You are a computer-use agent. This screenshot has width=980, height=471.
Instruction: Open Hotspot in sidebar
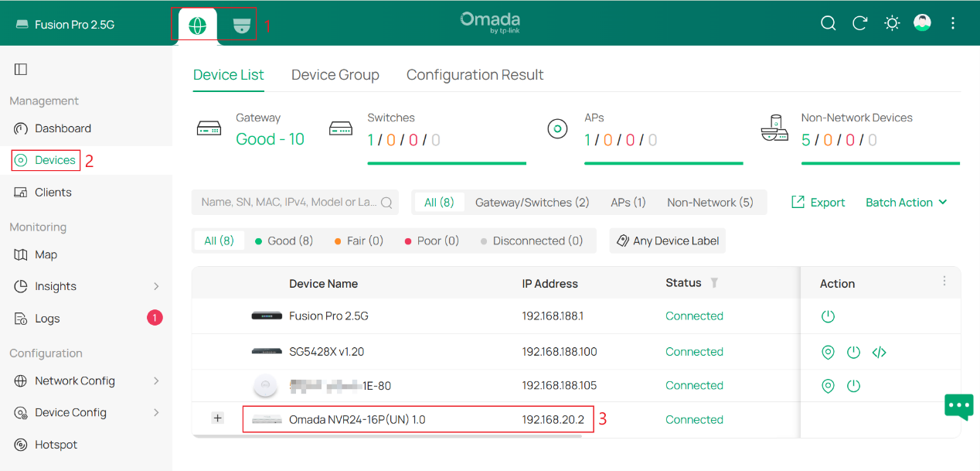tap(56, 445)
